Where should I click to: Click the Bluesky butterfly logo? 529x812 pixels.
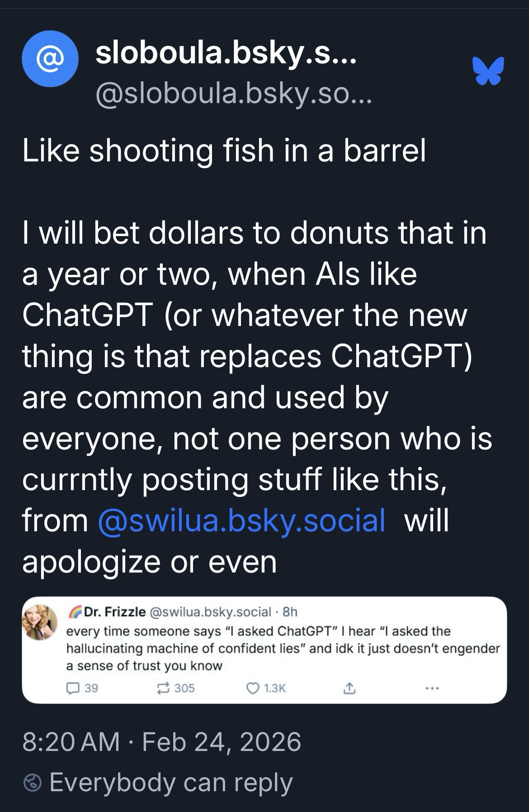[x=487, y=71]
